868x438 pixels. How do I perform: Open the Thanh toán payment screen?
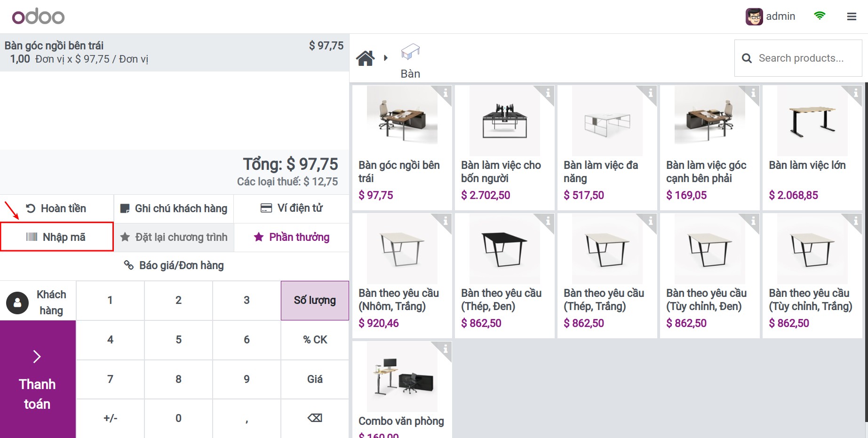[38, 379]
